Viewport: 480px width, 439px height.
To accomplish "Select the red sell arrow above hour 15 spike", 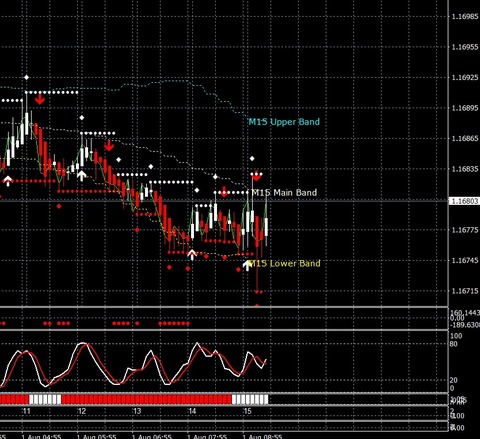I will coord(256,176).
